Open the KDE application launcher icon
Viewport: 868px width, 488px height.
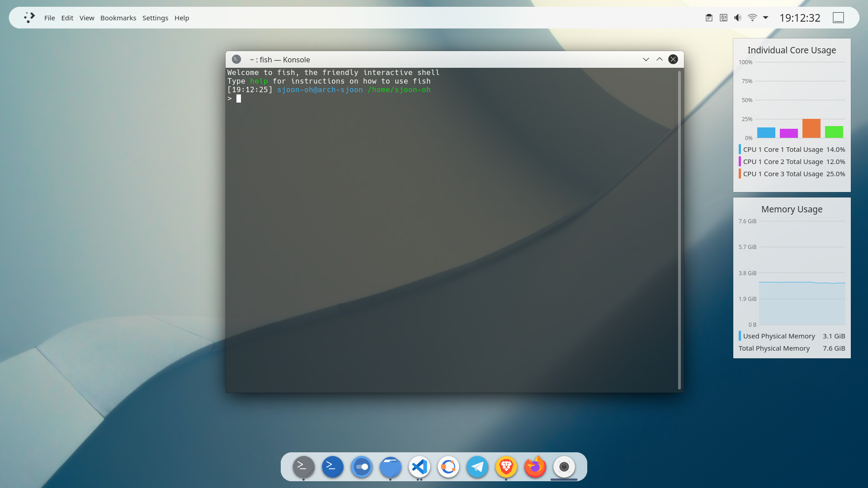pyautogui.click(x=29, y=18)
